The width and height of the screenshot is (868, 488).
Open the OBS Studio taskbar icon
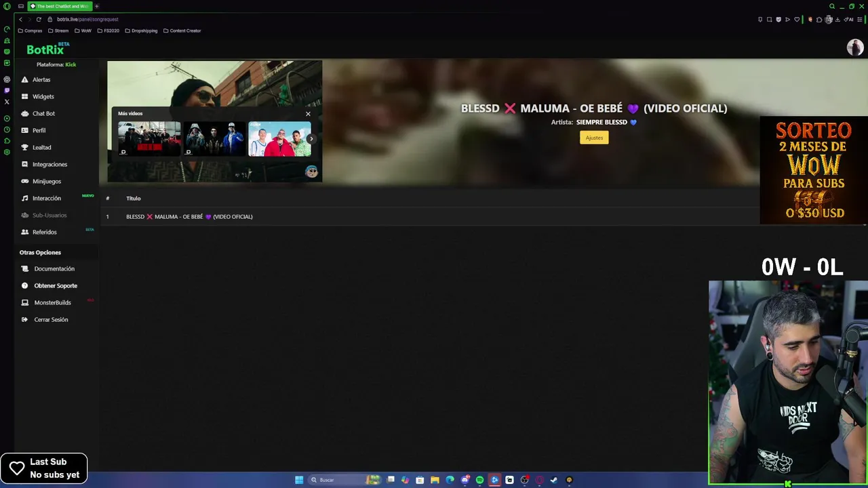coord(524,480)
